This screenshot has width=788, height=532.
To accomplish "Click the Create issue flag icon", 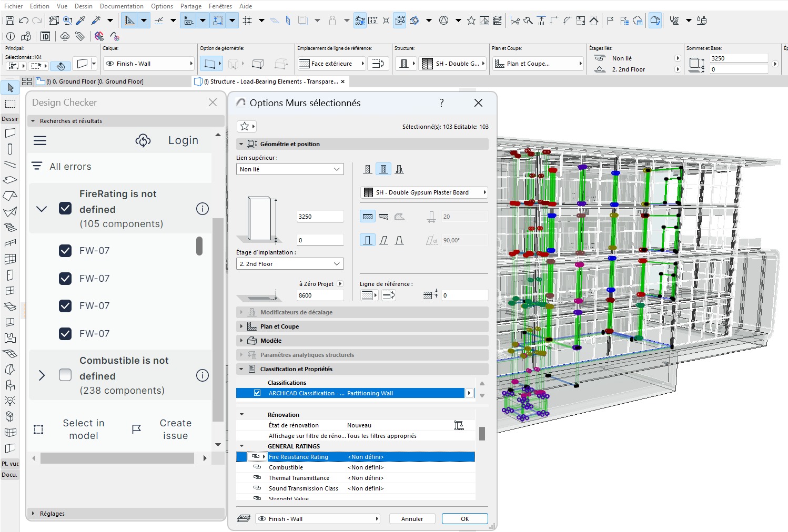I will [137, 429].
